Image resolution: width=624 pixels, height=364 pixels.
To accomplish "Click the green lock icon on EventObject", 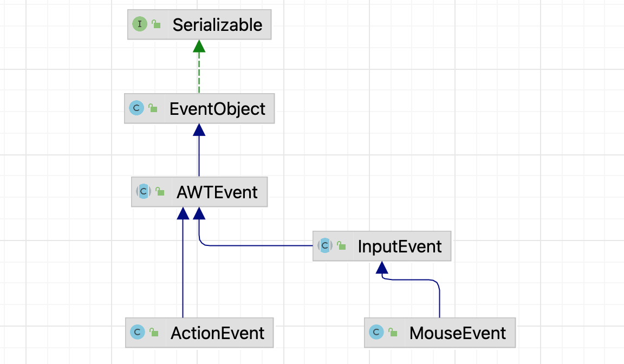I will click(153, 108).
